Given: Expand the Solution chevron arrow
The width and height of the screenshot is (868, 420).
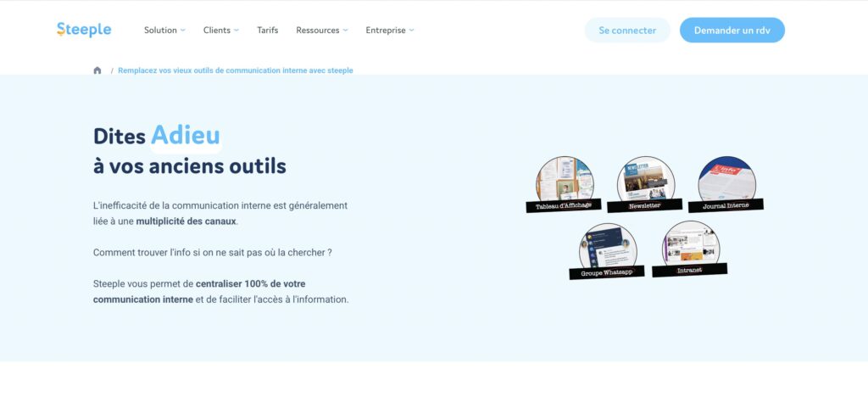Looking at the screenshot, I should [183, 31].
